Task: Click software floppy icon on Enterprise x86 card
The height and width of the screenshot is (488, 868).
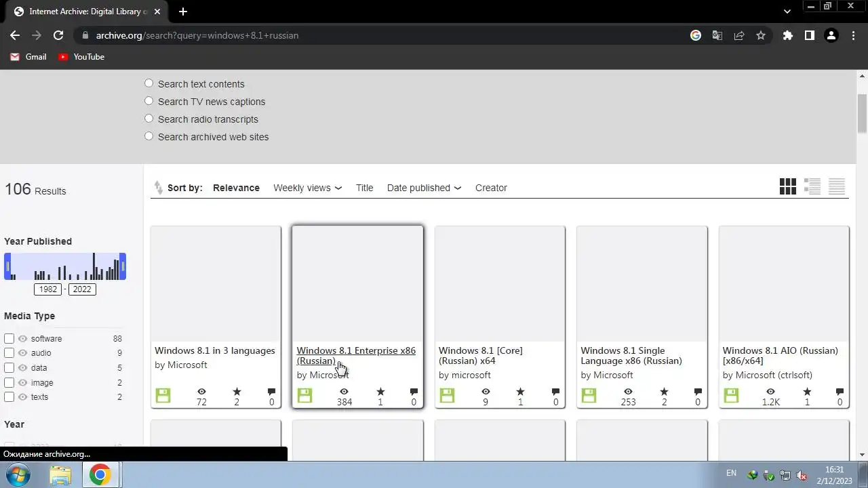Action: click(x=305, y=395)
